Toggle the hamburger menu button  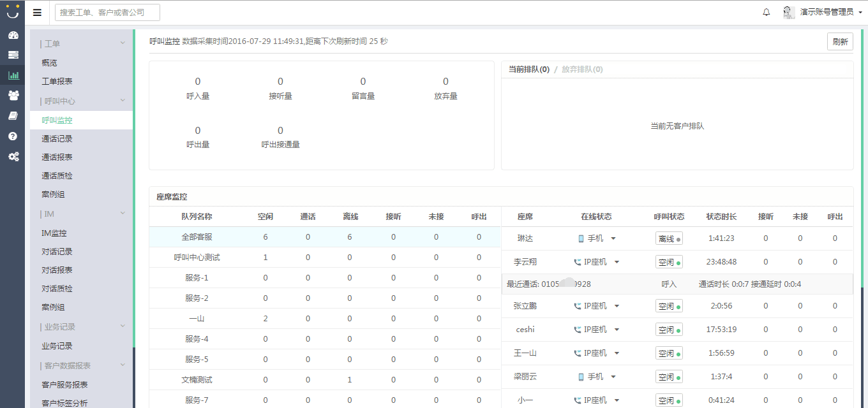click(37, 12)
